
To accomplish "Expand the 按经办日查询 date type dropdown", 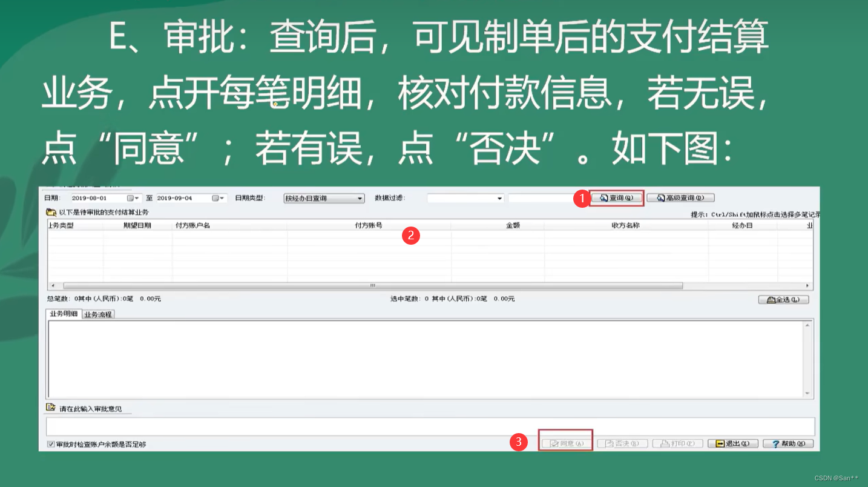I will (x=360, y=198).
